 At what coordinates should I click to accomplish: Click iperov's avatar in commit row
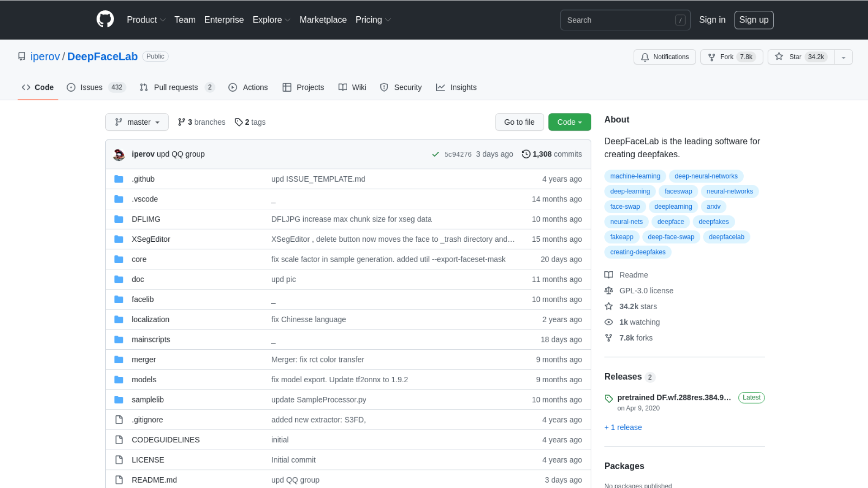pos(119,155)
